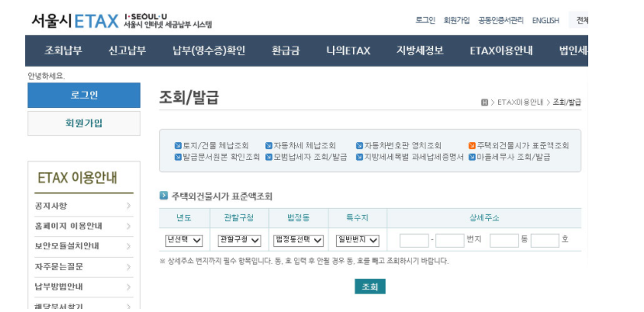Open 발급문서원본 확인조회 link
644x312 pixels.
point(221,157)
